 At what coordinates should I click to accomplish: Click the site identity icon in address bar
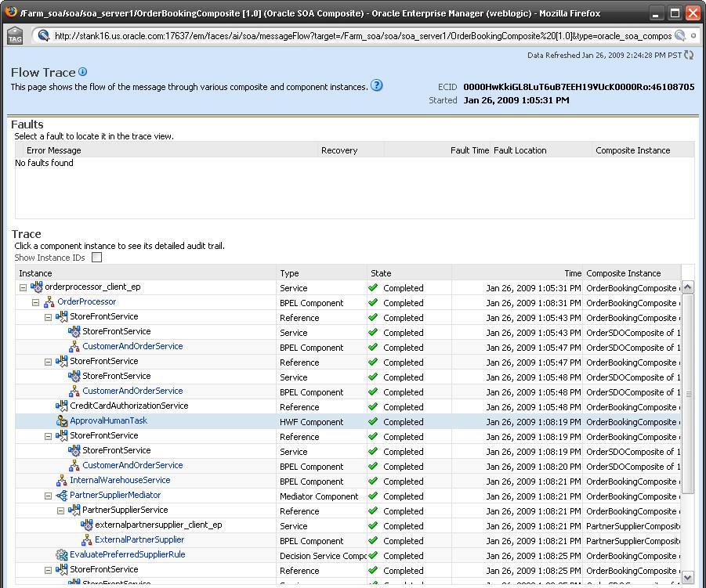coord(44,35)
